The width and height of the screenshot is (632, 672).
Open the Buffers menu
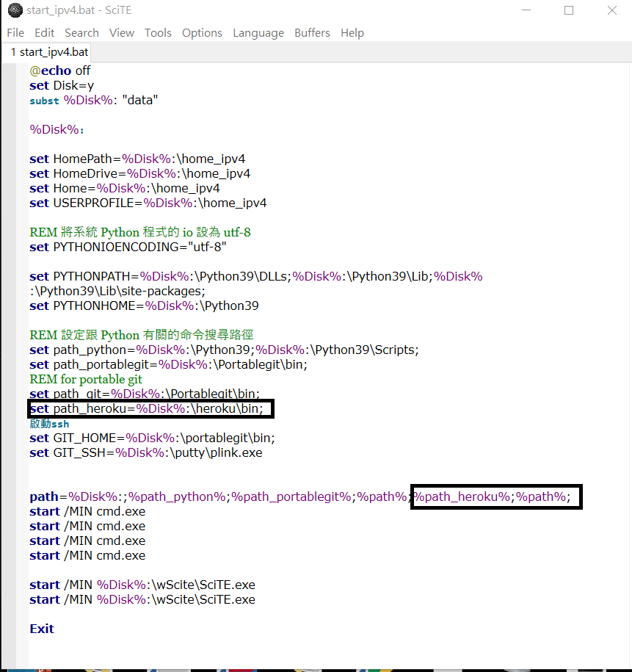pyautogui.click(x=313, y=33)
